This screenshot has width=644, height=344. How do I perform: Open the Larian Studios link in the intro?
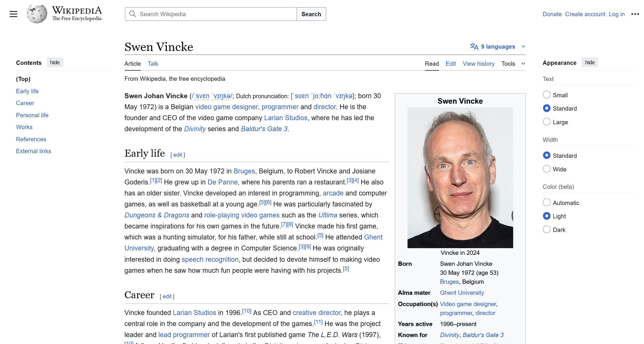point(285,118)
